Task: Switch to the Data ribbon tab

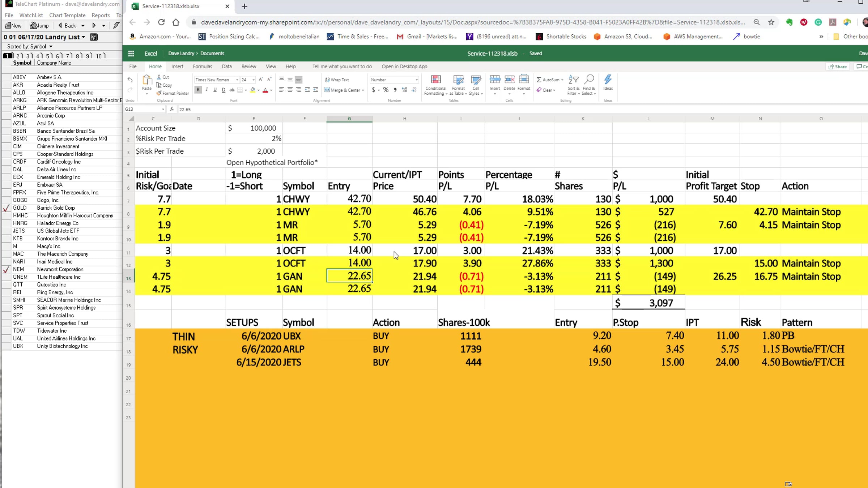Action: point(227,67)
